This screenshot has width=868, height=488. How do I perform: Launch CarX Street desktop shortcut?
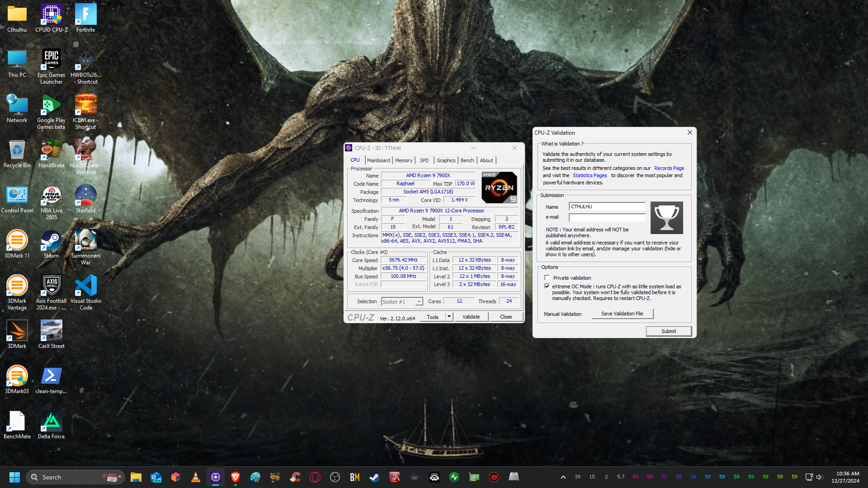click(52, 335)
